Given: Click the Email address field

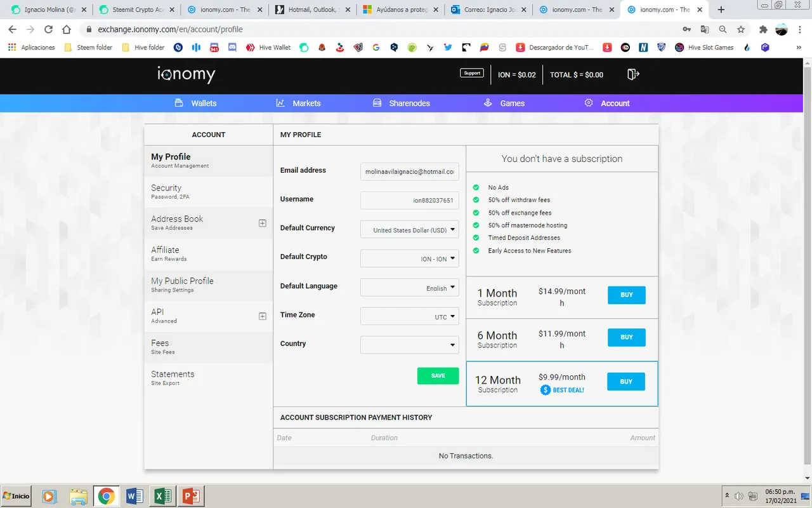Looking at the screenshot, I should [409, 171].
